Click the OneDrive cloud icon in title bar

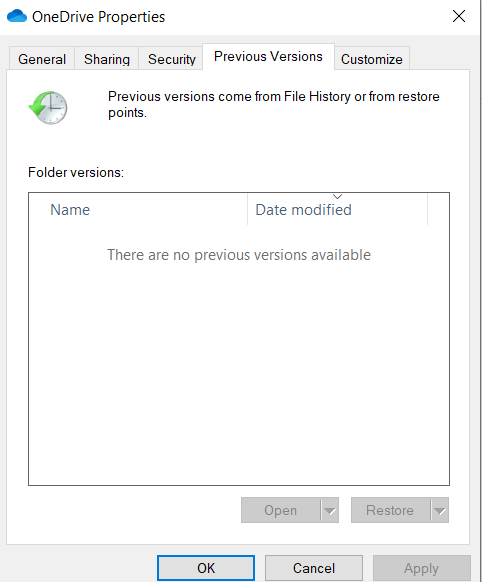(17, 16)
